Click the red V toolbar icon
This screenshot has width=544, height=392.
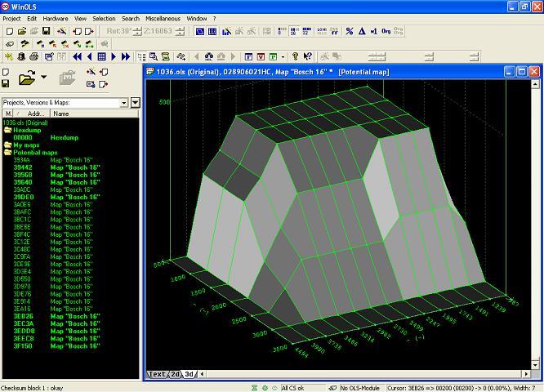261,56
